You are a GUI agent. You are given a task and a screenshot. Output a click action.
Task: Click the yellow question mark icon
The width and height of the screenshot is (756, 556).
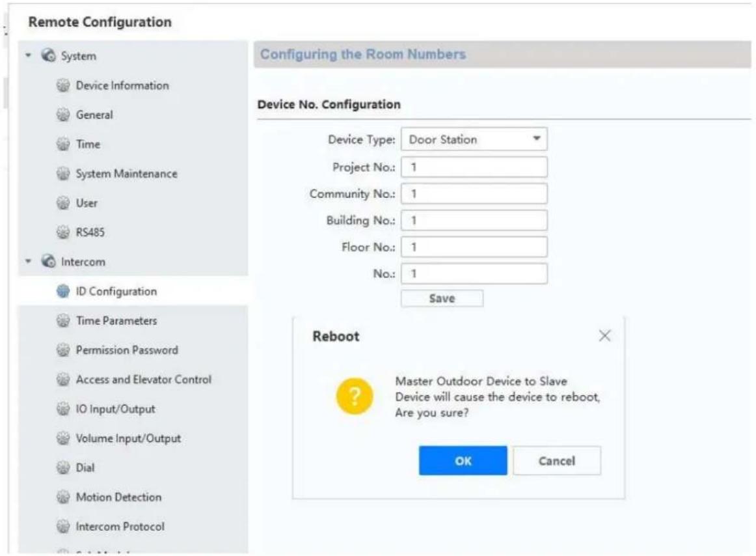[355, 396]
